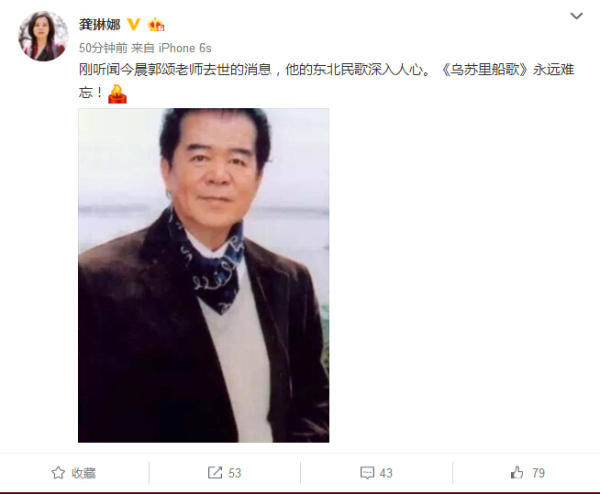Expand the post options chevron menu
The height and width of the screenshot is (494, 600).
[576, 16]
